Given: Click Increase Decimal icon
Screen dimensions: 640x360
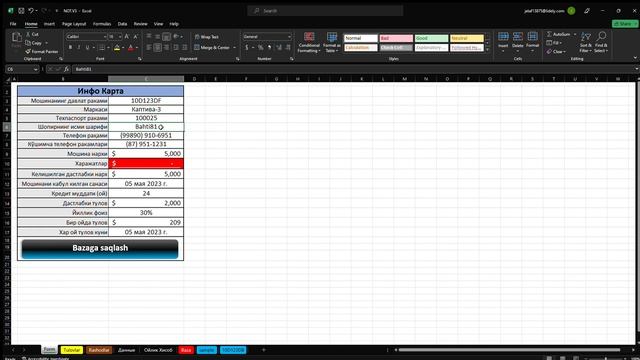Looking at the screenshot, I should click(x=279, y=48).
